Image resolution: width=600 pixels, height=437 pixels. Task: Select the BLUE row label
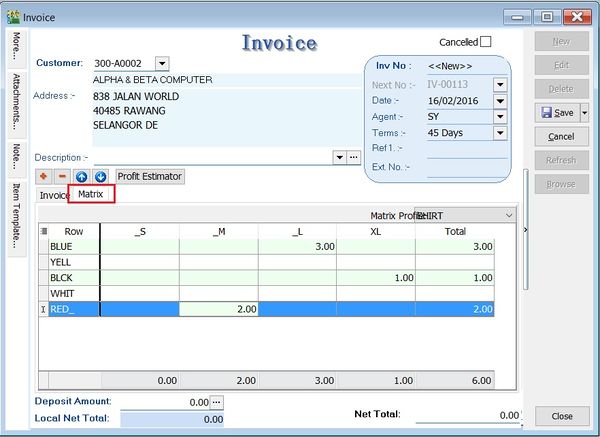point(74,246)
